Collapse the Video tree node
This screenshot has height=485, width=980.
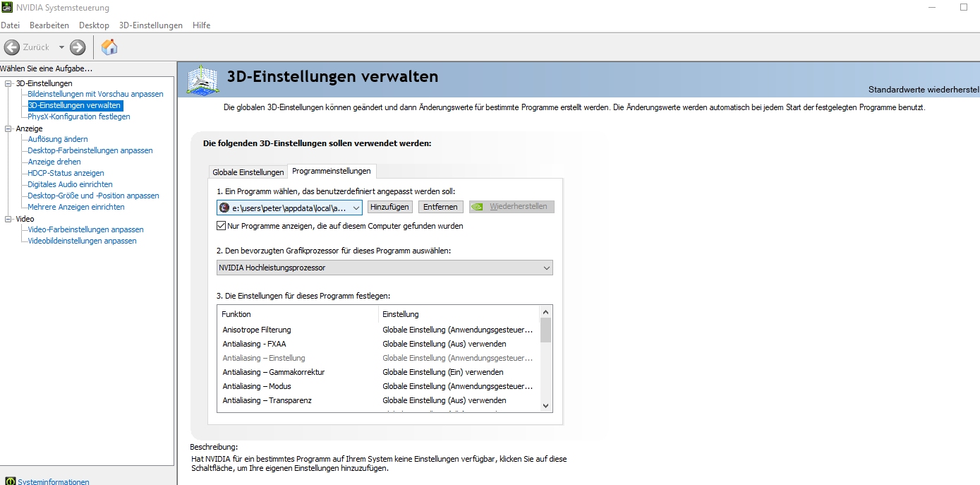pos(8,219)
